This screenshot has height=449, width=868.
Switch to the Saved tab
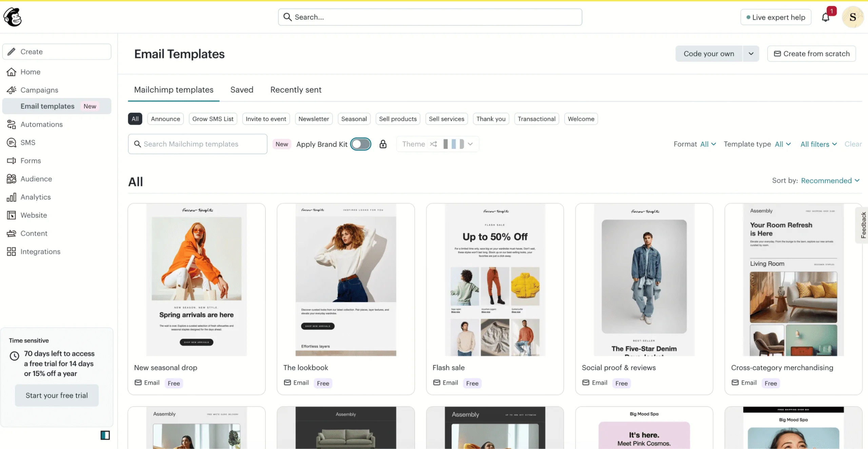[242, 90]
